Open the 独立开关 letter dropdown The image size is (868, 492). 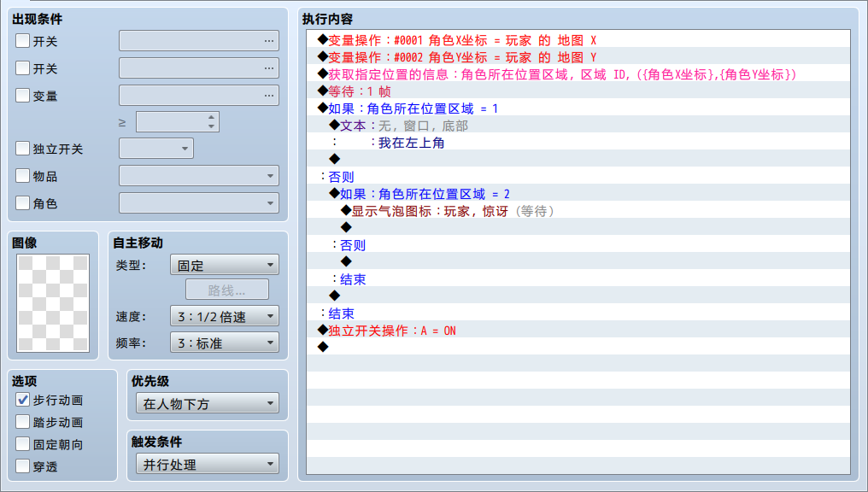(156, 149)
